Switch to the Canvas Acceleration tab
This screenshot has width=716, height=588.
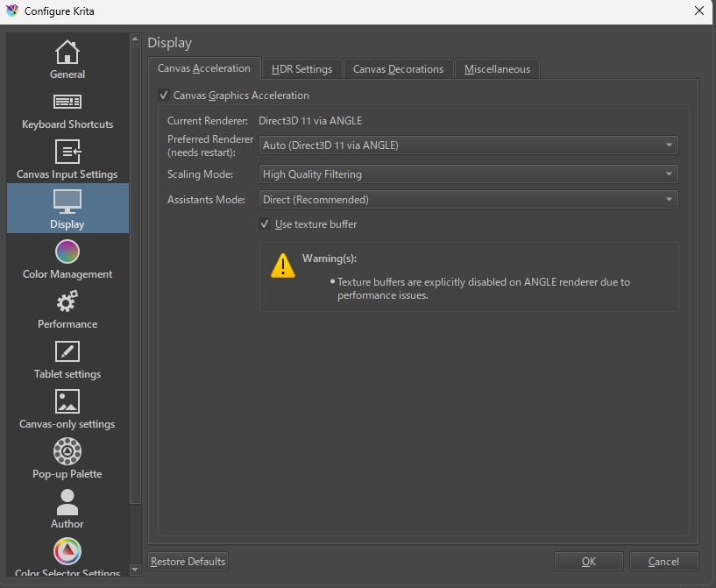204,68
